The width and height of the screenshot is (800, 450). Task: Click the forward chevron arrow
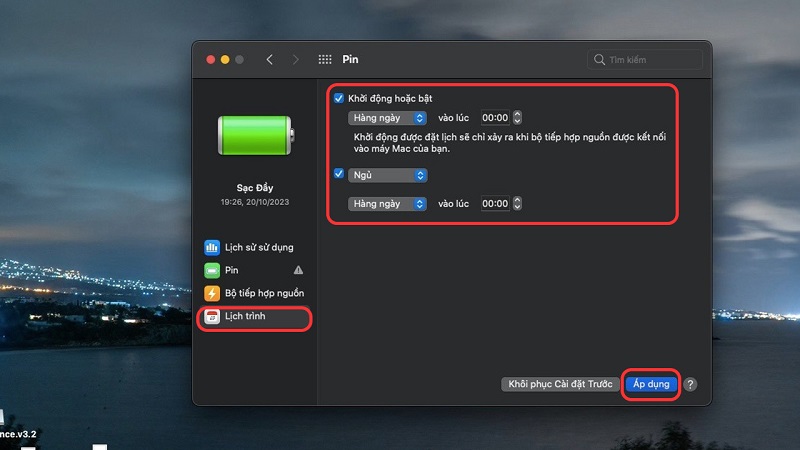(295, 60)
